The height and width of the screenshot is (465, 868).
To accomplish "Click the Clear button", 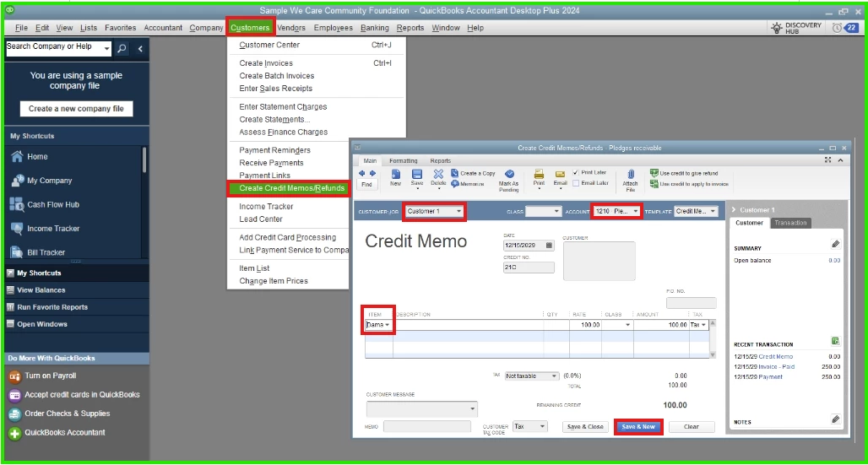I will pos(692,427).
